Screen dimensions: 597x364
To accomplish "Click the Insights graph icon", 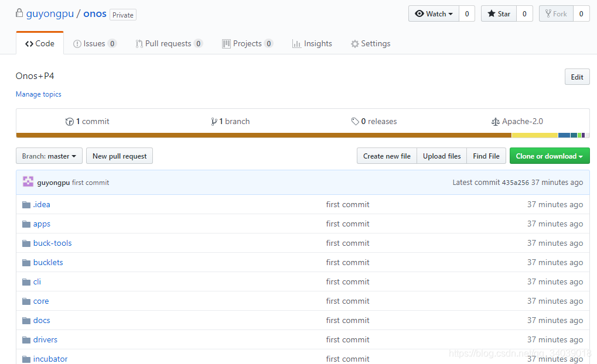I will [x=296, y=44].
